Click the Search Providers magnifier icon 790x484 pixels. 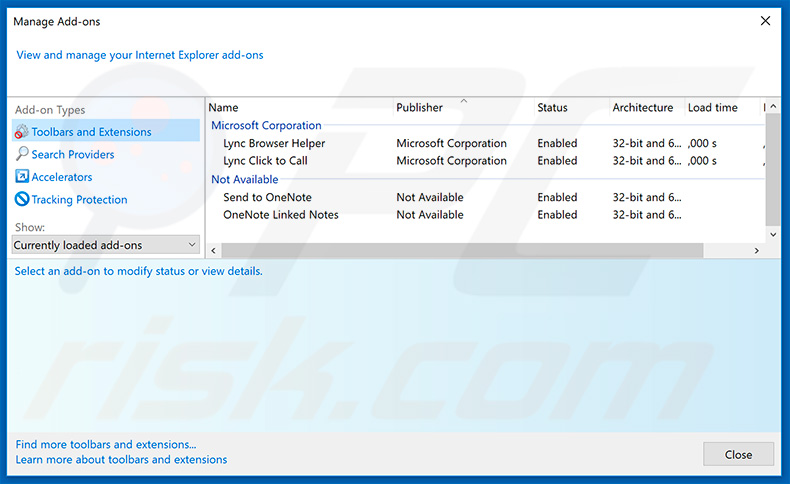click(x=22, y=154)
